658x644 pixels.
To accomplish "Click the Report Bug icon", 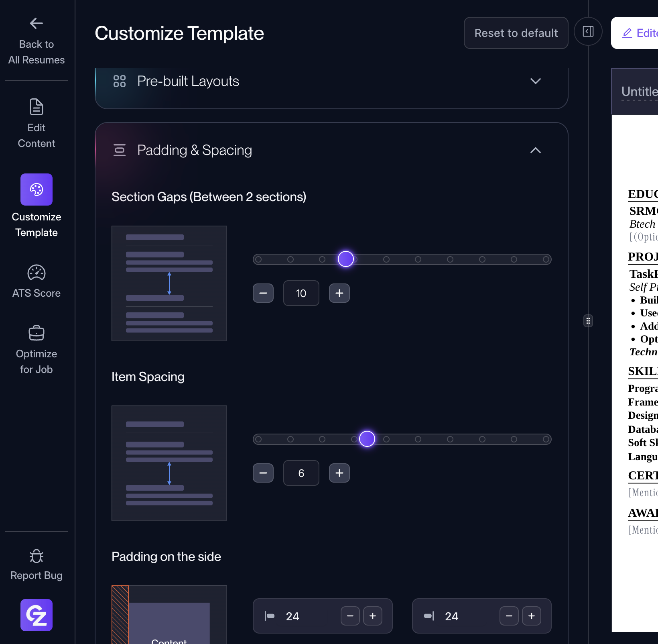I will pyautogui.click(x=37, y=556).
